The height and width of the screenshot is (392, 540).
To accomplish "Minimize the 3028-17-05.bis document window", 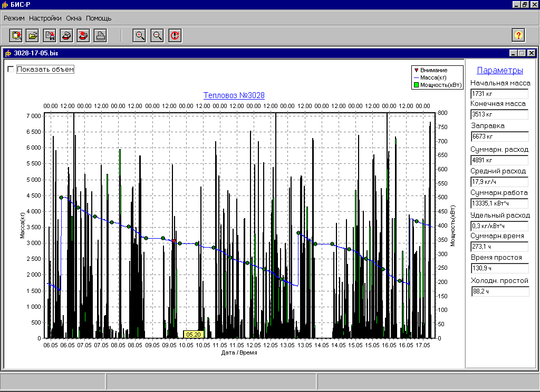I will (x=513, y=53).
